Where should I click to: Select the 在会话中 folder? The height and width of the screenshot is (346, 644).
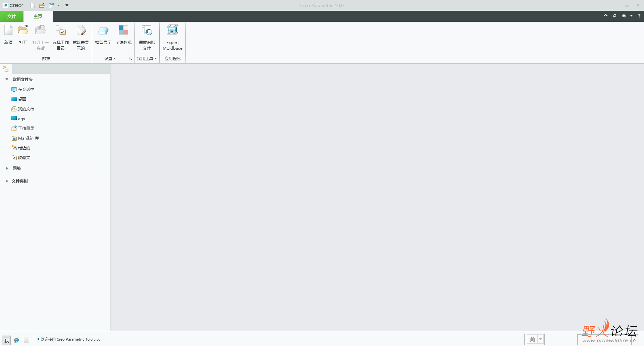(23, 90)
